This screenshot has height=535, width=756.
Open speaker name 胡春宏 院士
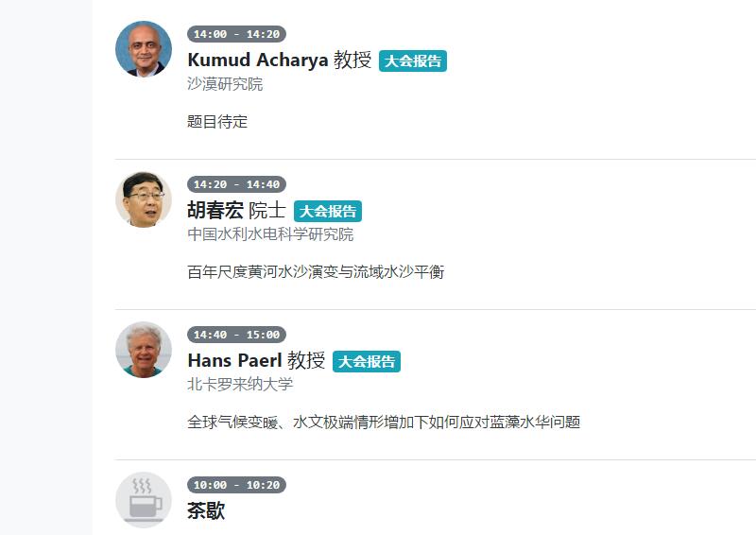coord(236,211)
